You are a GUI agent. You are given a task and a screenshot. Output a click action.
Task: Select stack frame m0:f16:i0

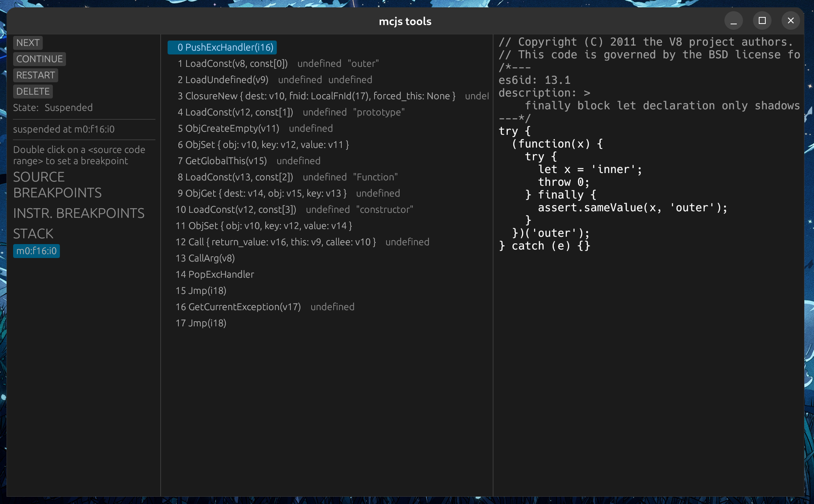pos(36,251)
